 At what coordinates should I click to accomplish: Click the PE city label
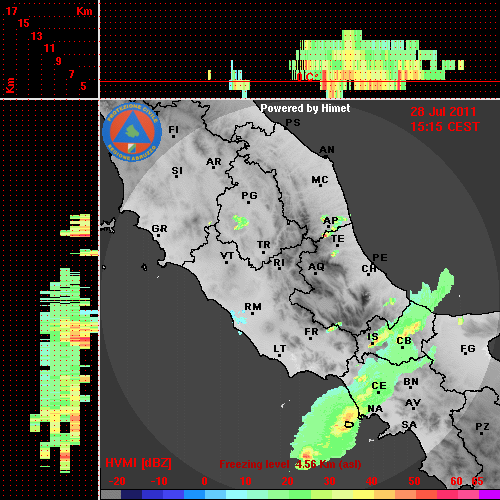click(380, 257)
